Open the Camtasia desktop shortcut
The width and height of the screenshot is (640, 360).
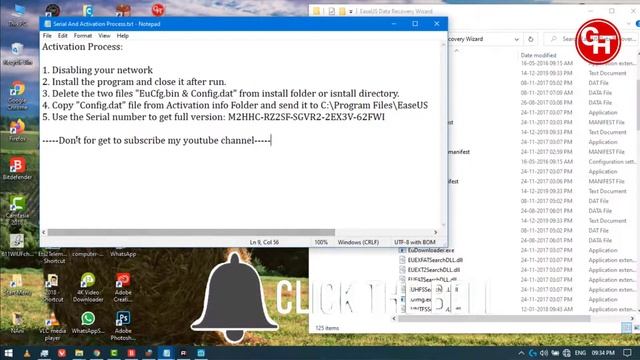[x=17, y=209]
